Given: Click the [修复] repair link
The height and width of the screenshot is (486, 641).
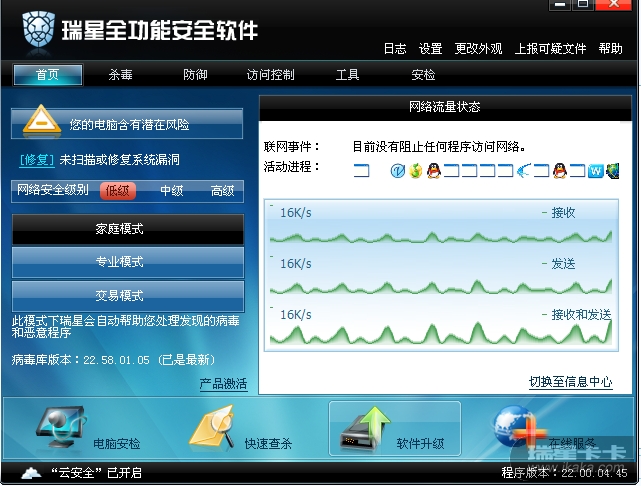Looking at the screenshot, I should [x=37, y=159].
